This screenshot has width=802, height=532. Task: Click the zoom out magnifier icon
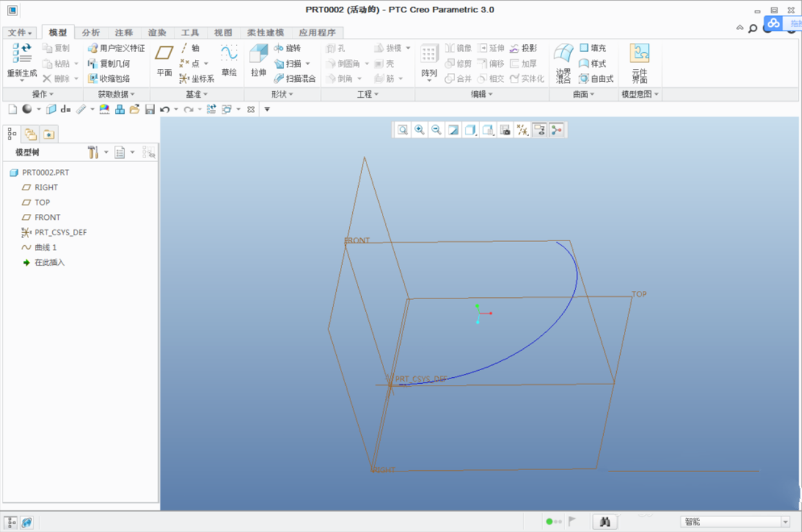pos(436,130)
